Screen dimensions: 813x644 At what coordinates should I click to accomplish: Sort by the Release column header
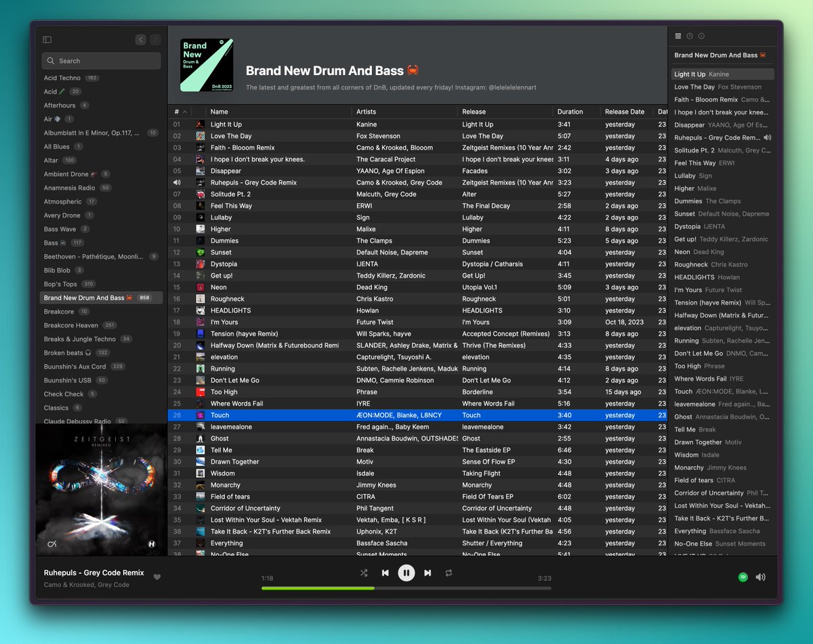(x=474, y=112)
